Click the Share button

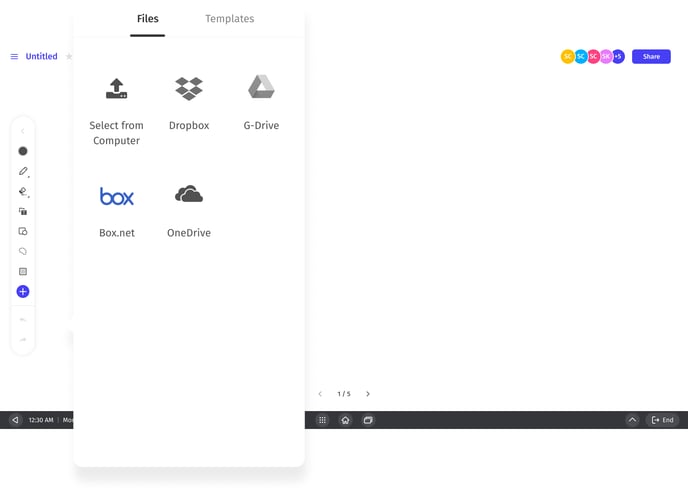[x=651, y=57]
